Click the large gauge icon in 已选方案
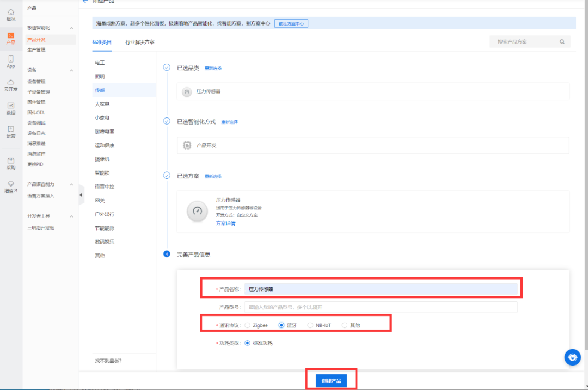Screen dimensions: 588x390 click(x=197, y=211)
